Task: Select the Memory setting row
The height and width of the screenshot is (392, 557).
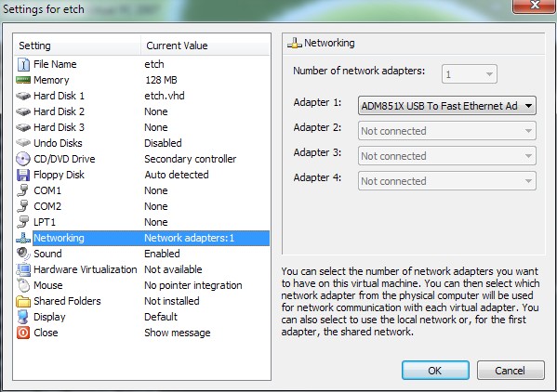Action: click(x=142, y=80)
